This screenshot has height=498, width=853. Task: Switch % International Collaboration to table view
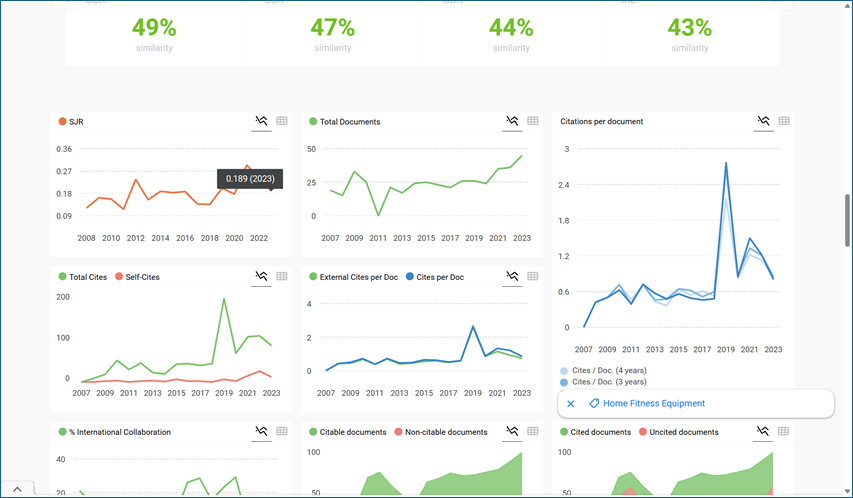tap(282, 432)
